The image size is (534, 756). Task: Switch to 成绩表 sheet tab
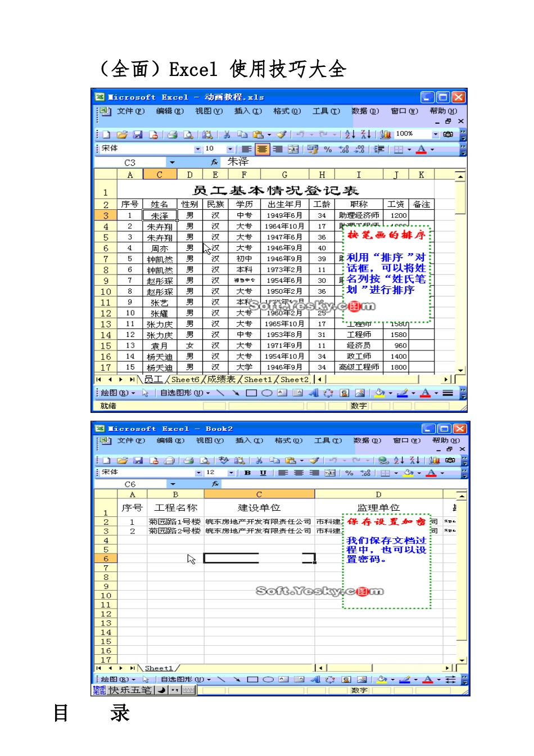click(221, 380)
